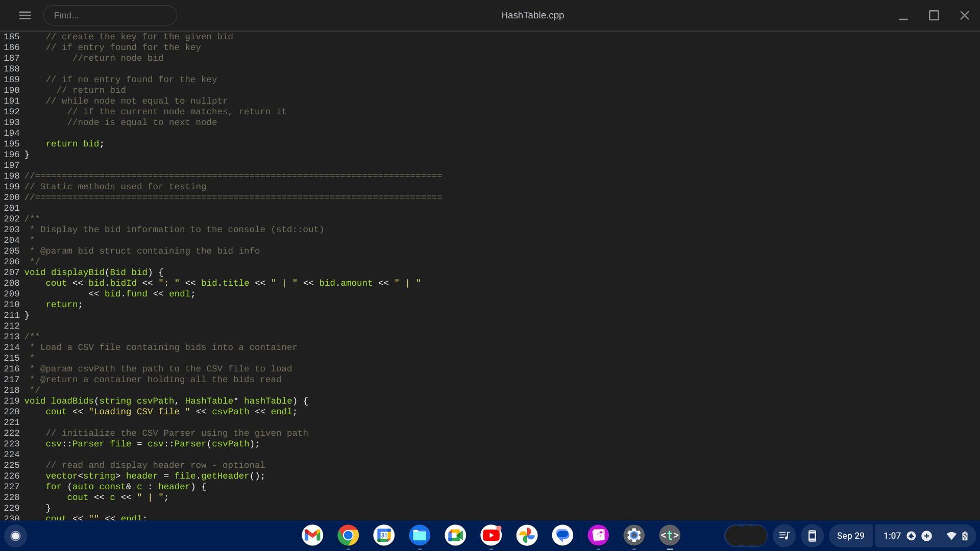Click the Find search field

[110, 15]
